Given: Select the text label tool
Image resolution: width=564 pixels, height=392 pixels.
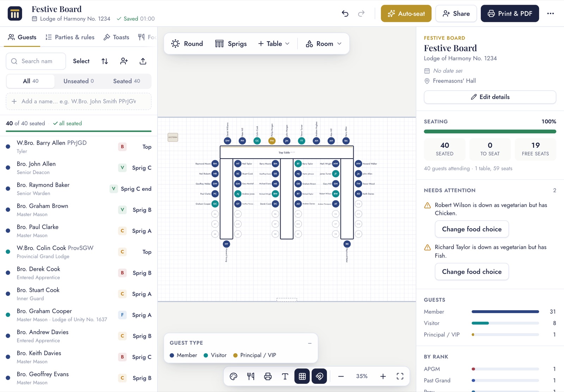Looking at the screenshot, I should (285, 376).
